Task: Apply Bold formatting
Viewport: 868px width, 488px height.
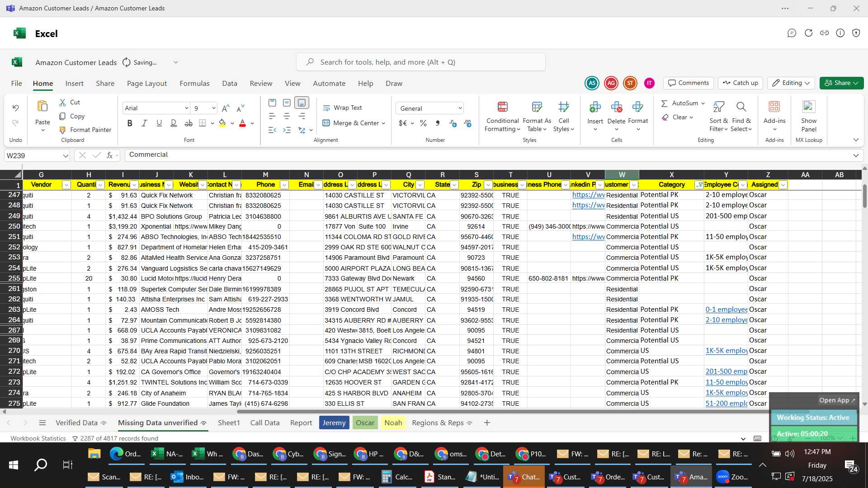Action: 130,123
